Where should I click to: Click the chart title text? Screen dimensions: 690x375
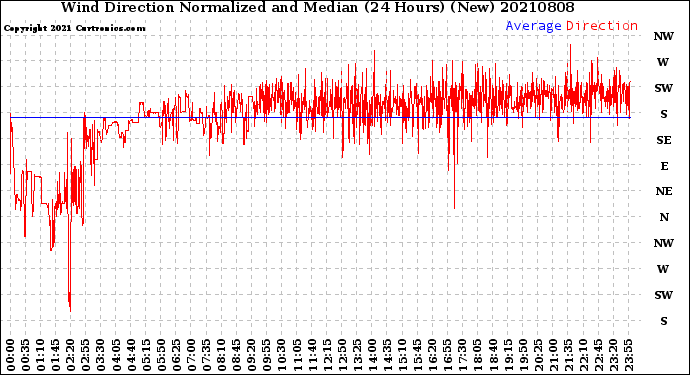coord(317,7)
